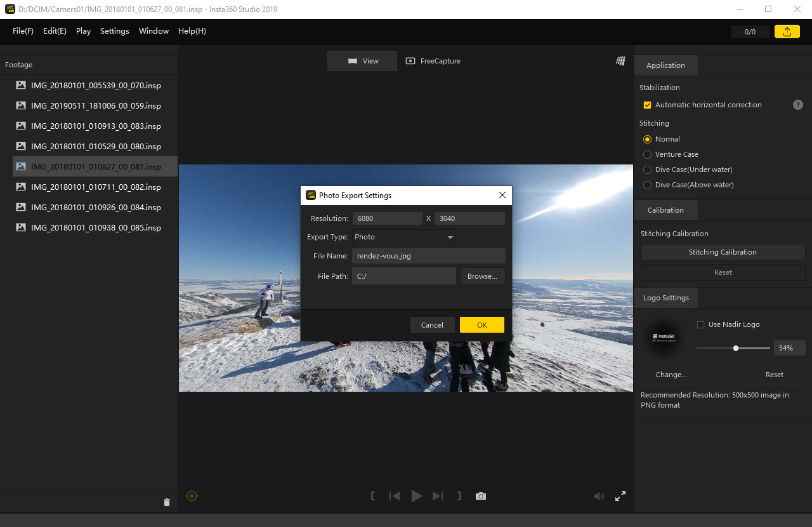
Task: Click the Stitching Calibration button
Action: tap(723, 252)
